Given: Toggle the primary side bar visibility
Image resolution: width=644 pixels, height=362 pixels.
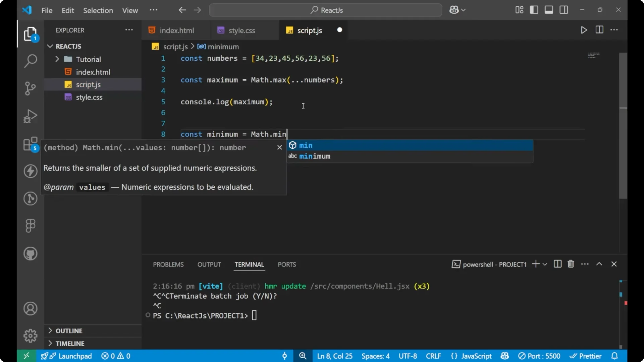Looking at the screenshot, I should pos(534,10).
